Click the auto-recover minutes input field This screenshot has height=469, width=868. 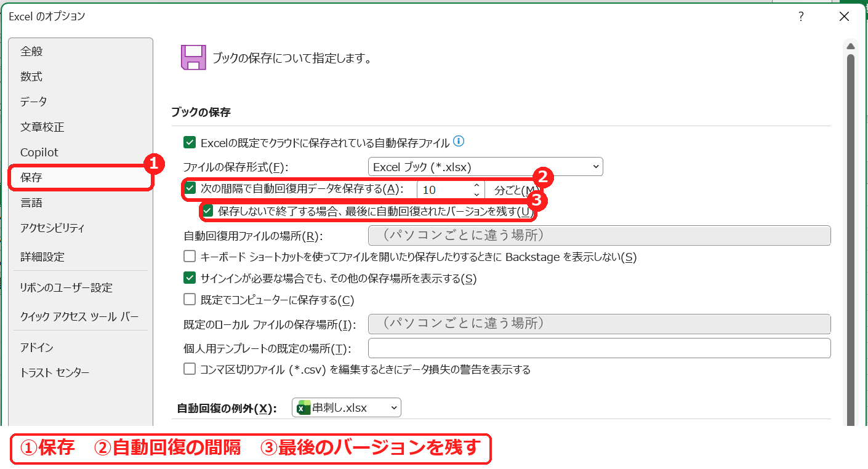coord(444,190)
